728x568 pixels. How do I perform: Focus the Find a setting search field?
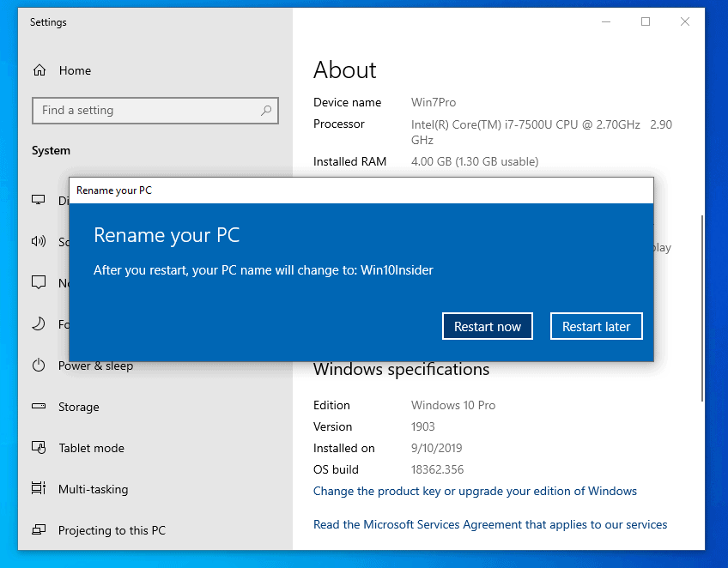146,110
